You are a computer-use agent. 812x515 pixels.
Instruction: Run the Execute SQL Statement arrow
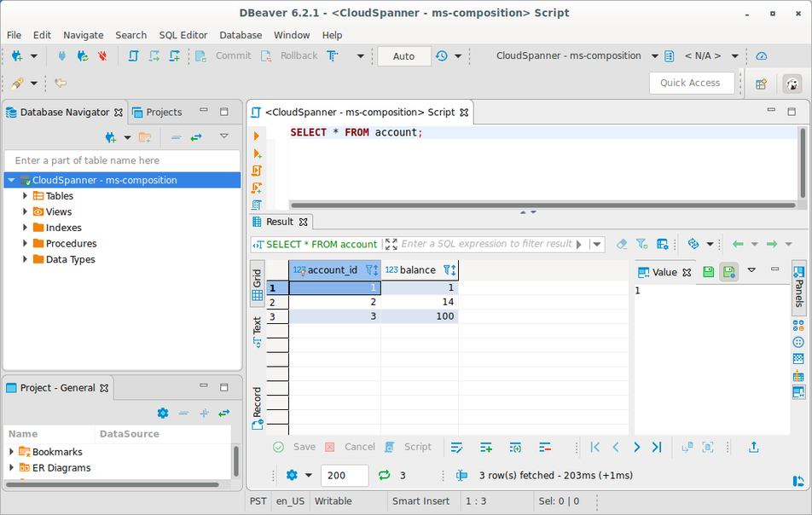(257, 136)
